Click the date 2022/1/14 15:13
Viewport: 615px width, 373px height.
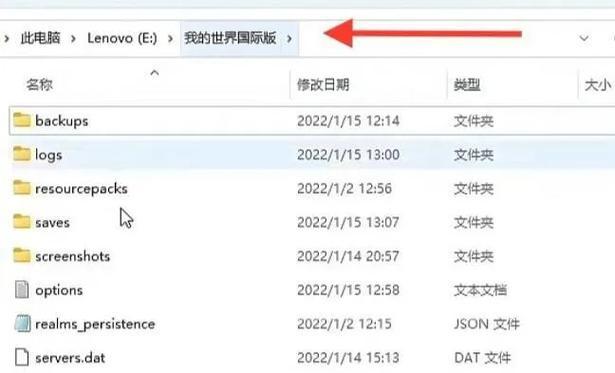[x=348, y=358]
